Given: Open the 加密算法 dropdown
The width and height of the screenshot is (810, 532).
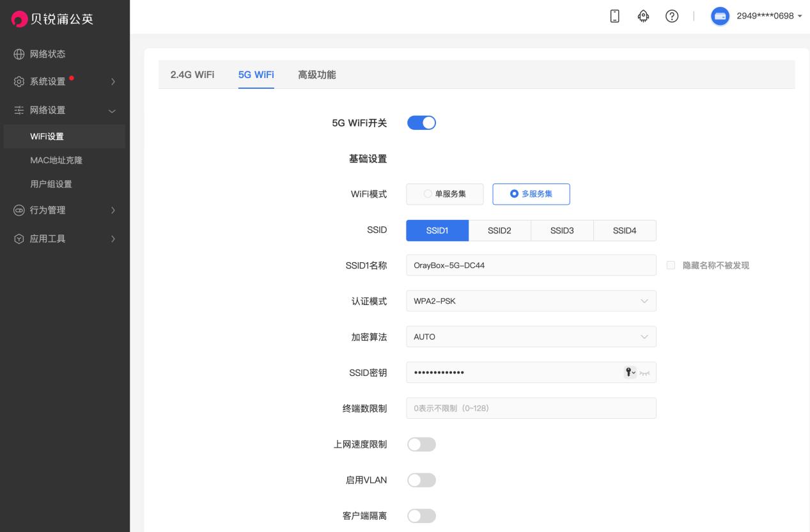Looking at the screenshot, I should click(x=531, y=336).
